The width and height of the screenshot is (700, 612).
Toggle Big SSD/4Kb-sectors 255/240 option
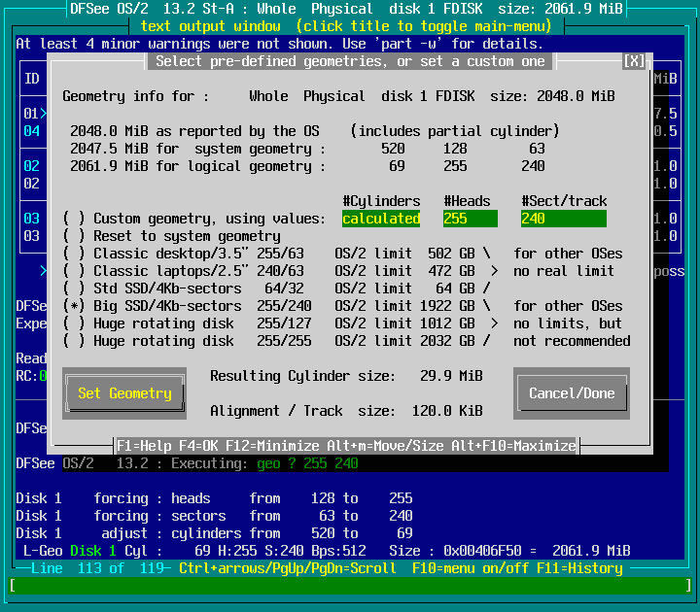point(74,306)
